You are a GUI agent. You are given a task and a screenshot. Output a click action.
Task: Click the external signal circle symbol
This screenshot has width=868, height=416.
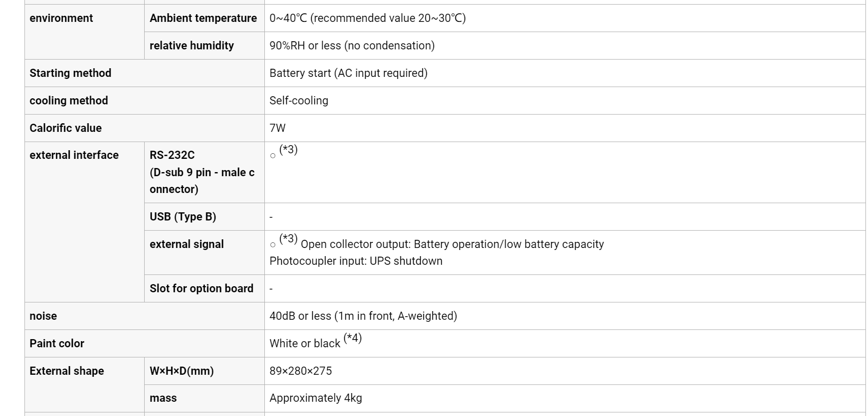tap(273, 245)
